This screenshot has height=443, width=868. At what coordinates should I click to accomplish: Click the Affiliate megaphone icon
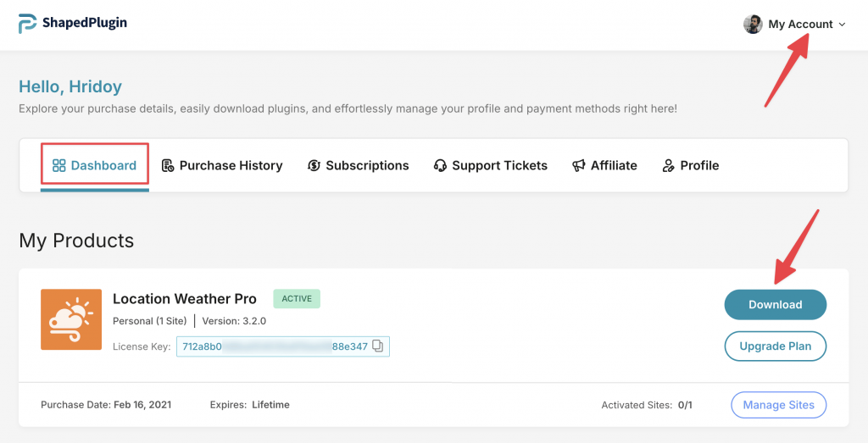tap(578, 165)
